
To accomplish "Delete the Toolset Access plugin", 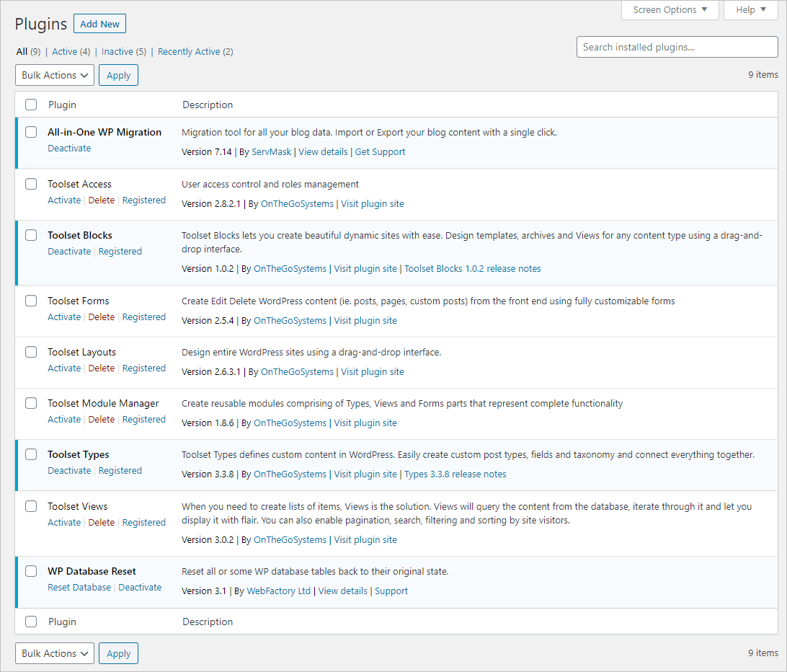I will coord(102,200).
